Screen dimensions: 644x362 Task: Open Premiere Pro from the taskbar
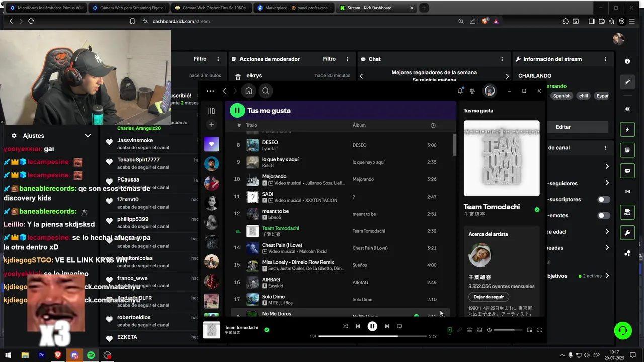tap(42, 355)
